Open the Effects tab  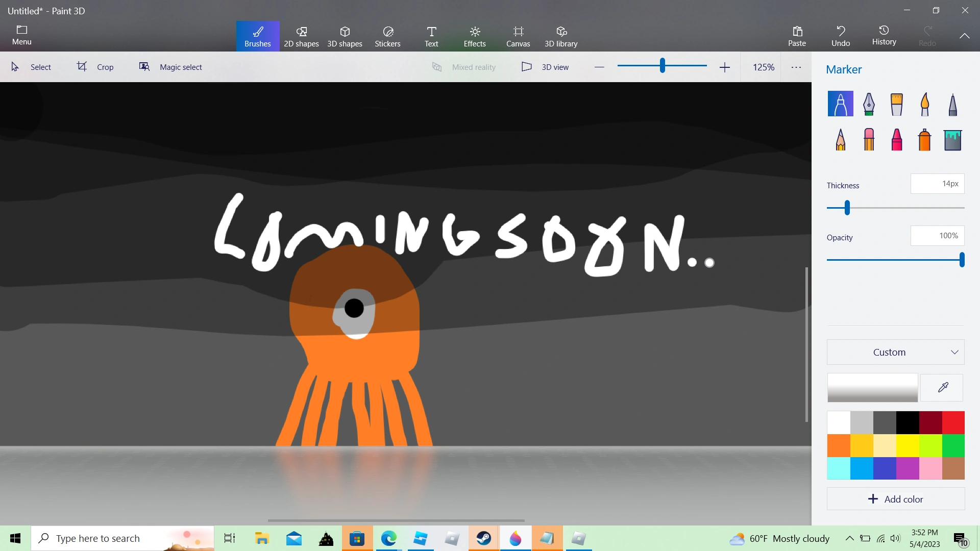474,36
